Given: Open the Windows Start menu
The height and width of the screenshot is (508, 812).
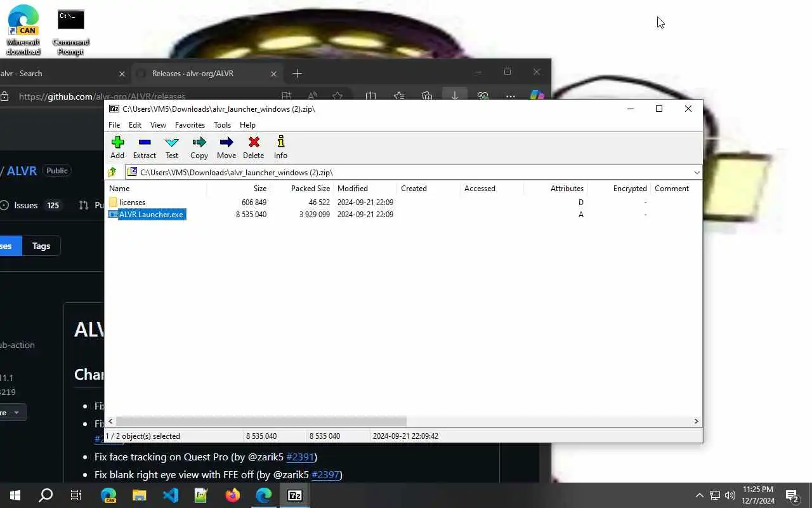Looking at the screenshot, I should [15, 495].
